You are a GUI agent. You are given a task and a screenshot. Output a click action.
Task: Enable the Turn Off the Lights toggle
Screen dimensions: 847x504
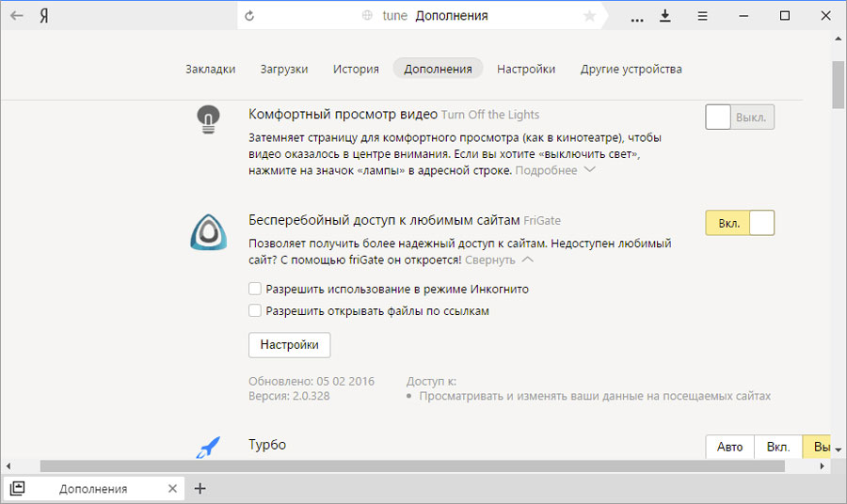[x=740, y=118]
